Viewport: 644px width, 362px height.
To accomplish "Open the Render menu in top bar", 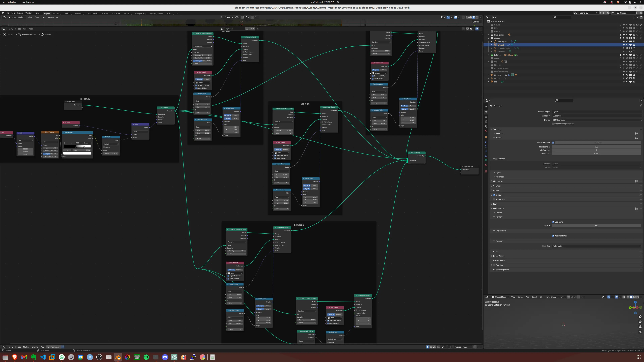I will click(20, 13).
